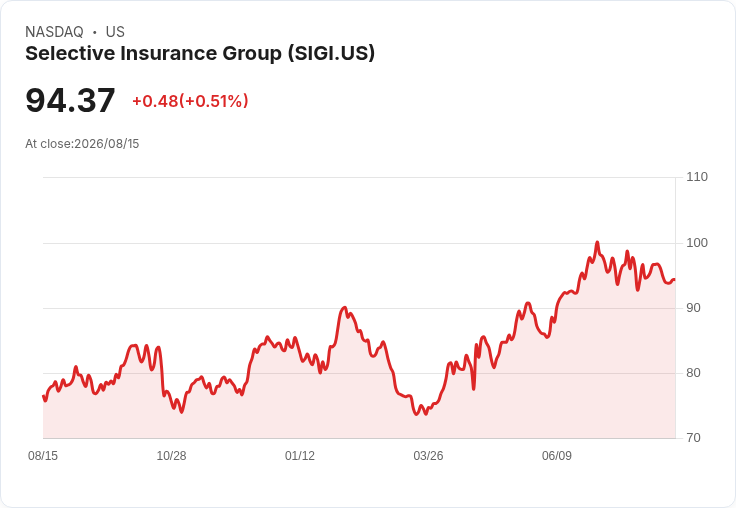Viewport: 736px width, 508px height.
Task: Click the 110 y-axis price label
Action: coord(697,177)
